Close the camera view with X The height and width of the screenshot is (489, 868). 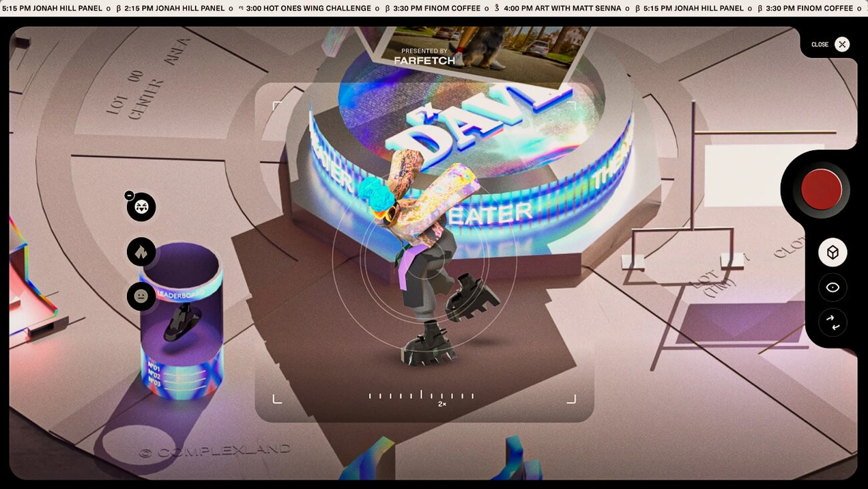pos(842,44)
